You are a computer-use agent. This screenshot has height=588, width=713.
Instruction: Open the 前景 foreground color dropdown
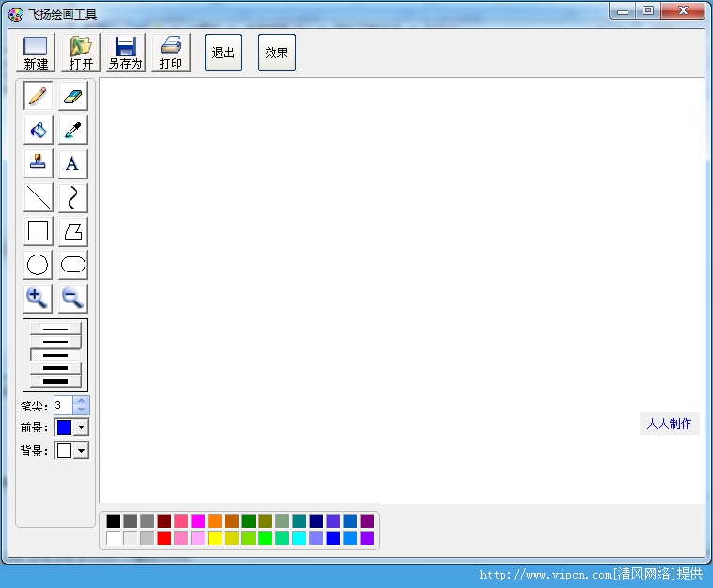(x=82, y=427)
